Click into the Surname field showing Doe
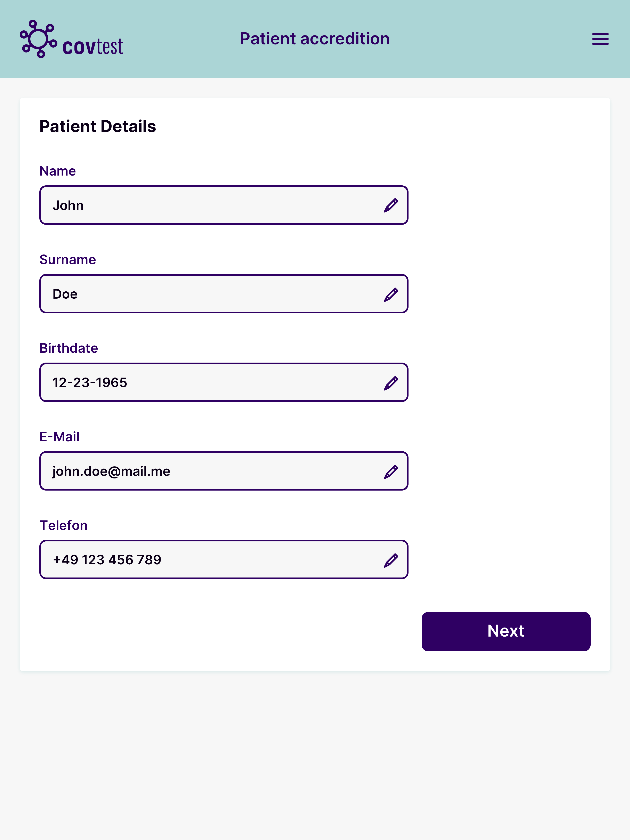 (213, 294)
